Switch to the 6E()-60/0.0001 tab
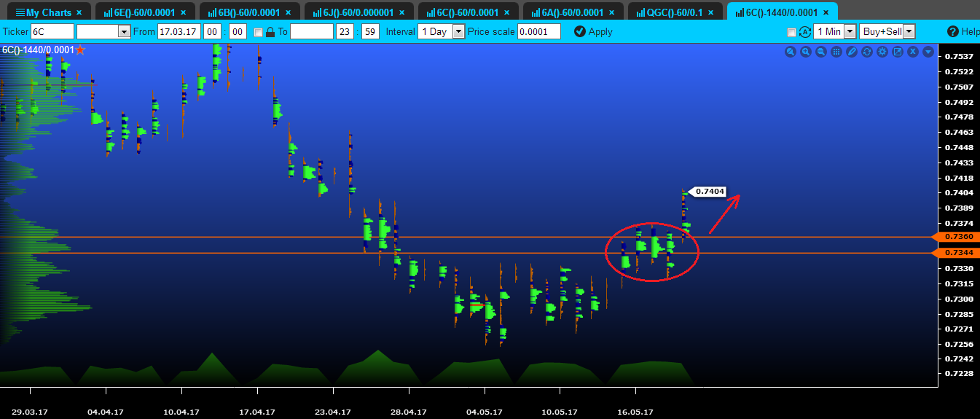Screen dimensions: 980x419 click(x=145, y=12)
